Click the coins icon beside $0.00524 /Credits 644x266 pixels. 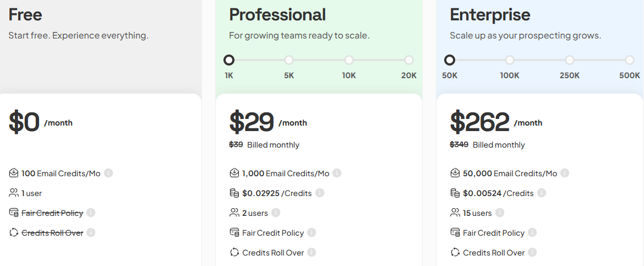tap(455, 193)
